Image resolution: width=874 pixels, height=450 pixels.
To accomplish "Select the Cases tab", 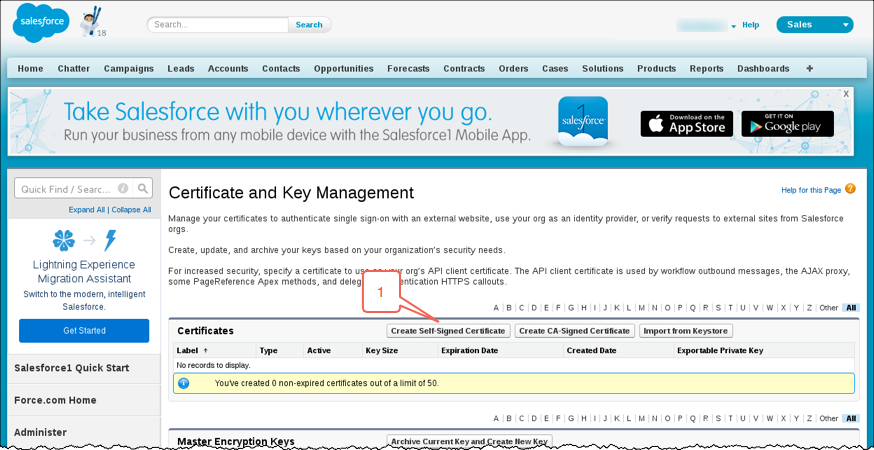I will [x=555, y=69].
